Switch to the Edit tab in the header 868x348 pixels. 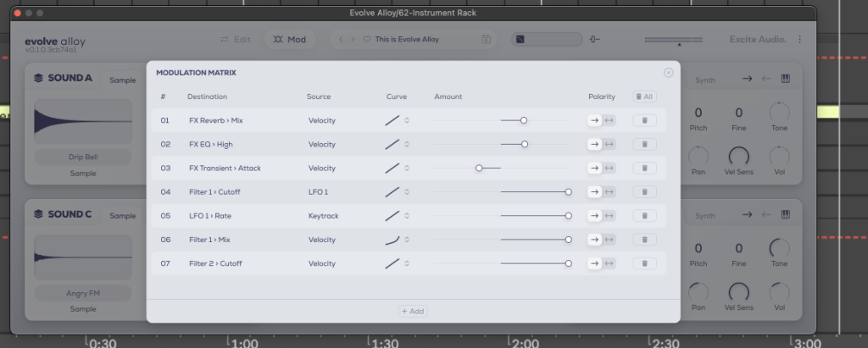235,39
